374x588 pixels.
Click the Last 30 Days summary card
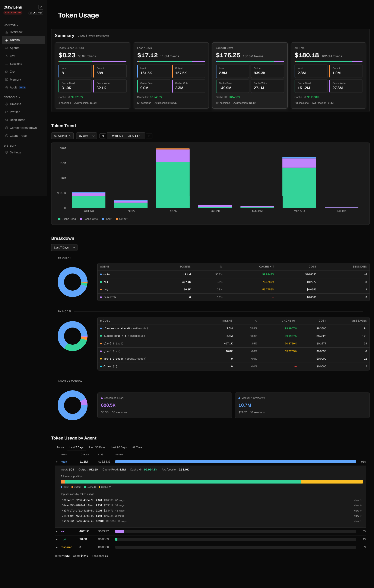[x=250, y=75]
